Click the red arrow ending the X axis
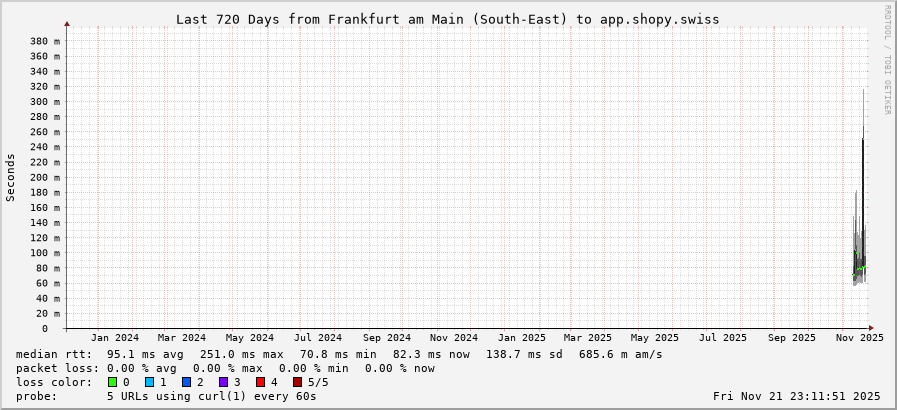The height and width of the screenshot is (410, 897). 870,328
